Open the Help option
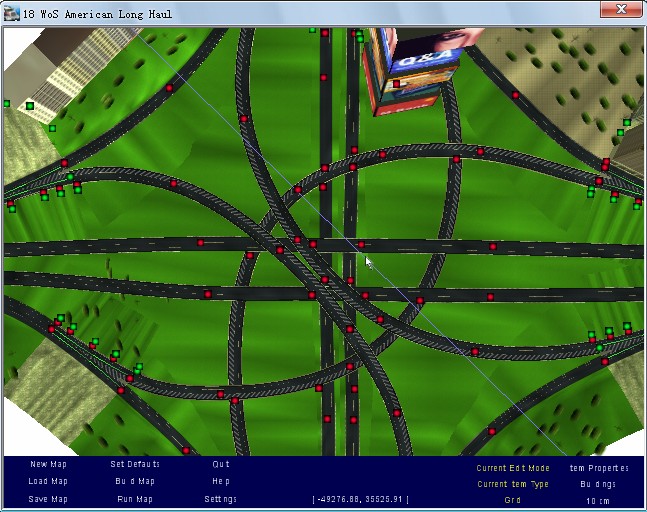The width and height of the screenshot is (647, 512). 221,482
